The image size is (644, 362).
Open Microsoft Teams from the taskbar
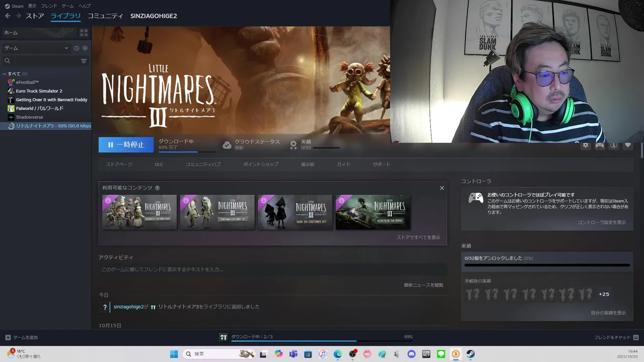pos(293,354)
